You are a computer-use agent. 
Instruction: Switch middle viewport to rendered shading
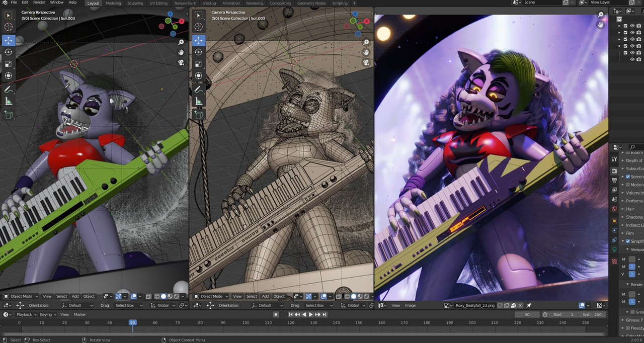pos(367,296)
